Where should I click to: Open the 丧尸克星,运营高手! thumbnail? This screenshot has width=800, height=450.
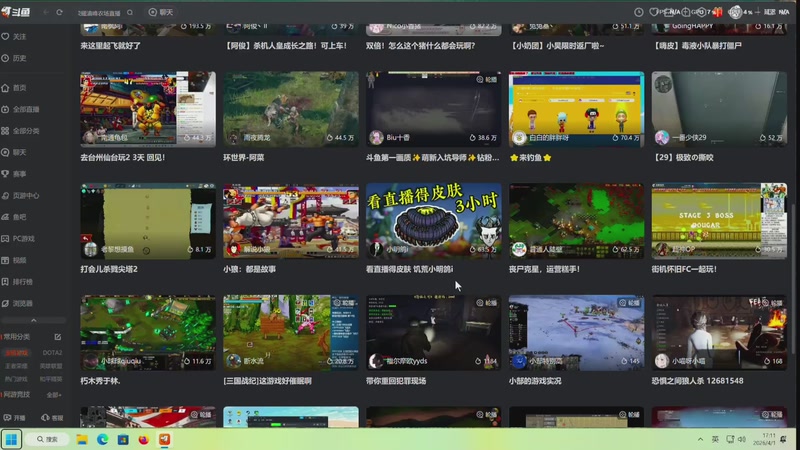(577, 221)
